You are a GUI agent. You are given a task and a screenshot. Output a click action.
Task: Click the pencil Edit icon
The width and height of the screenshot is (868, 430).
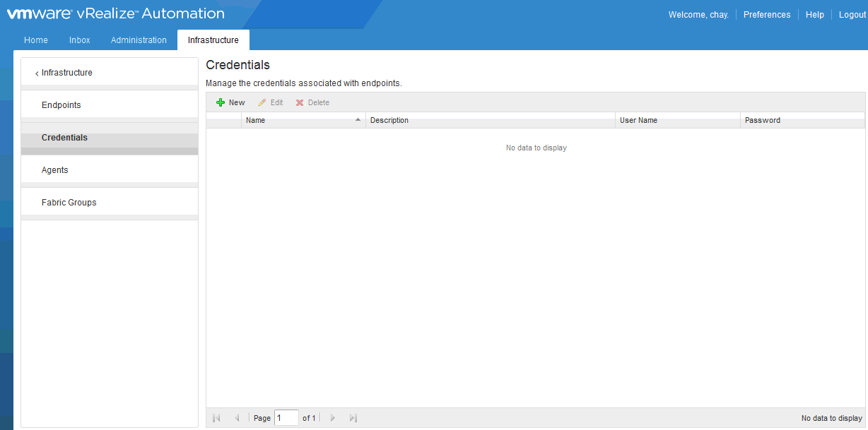(262, 102)
